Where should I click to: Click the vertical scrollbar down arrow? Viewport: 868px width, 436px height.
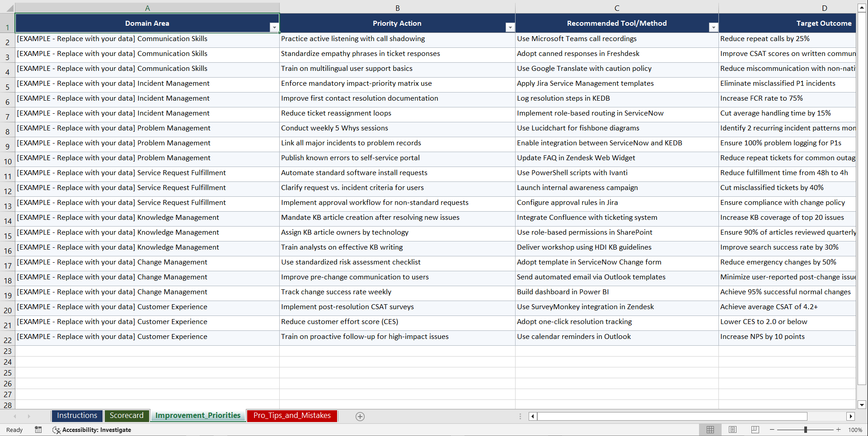click(862, 405)
